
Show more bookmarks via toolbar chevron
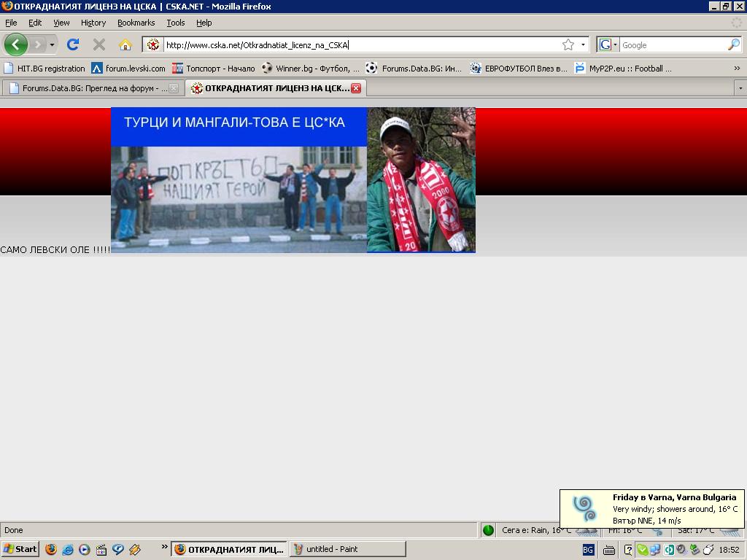737,68
